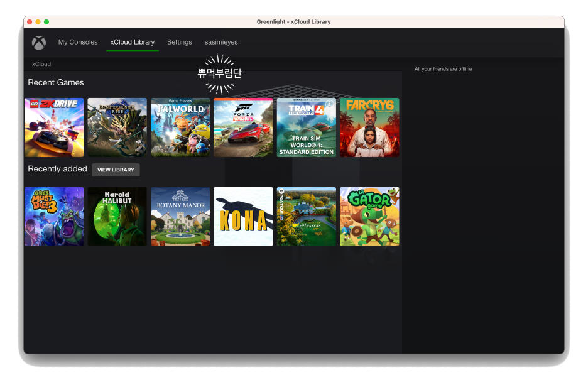
Task: Select the Lil Gator Game tile
Action: (x=369, y=217)
